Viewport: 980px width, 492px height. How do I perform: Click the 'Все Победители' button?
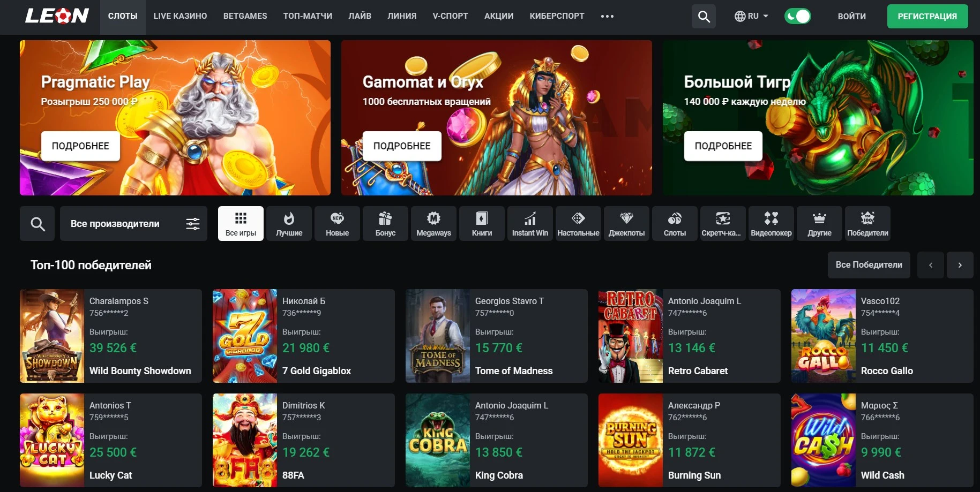(x=869, y=265)
